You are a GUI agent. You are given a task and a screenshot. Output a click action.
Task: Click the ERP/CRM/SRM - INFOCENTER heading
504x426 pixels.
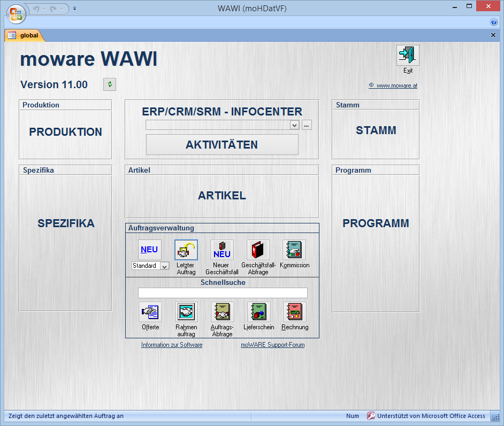222,112
